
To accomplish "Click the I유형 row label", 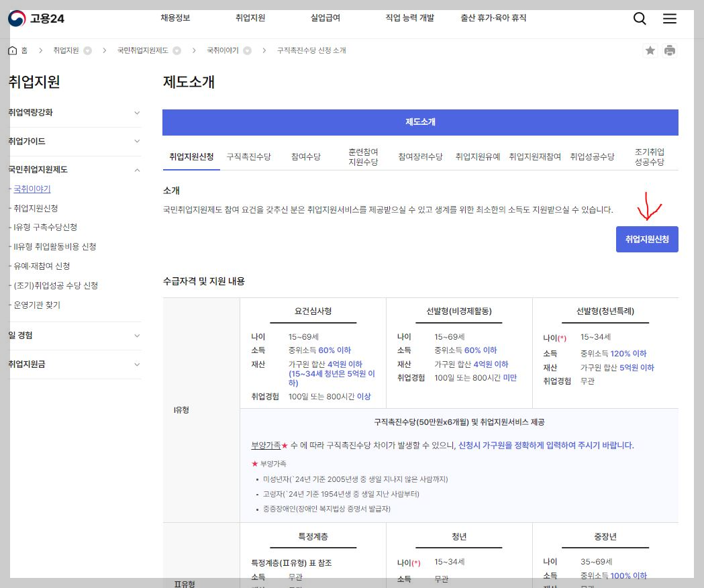I will [x=181, y=410].
